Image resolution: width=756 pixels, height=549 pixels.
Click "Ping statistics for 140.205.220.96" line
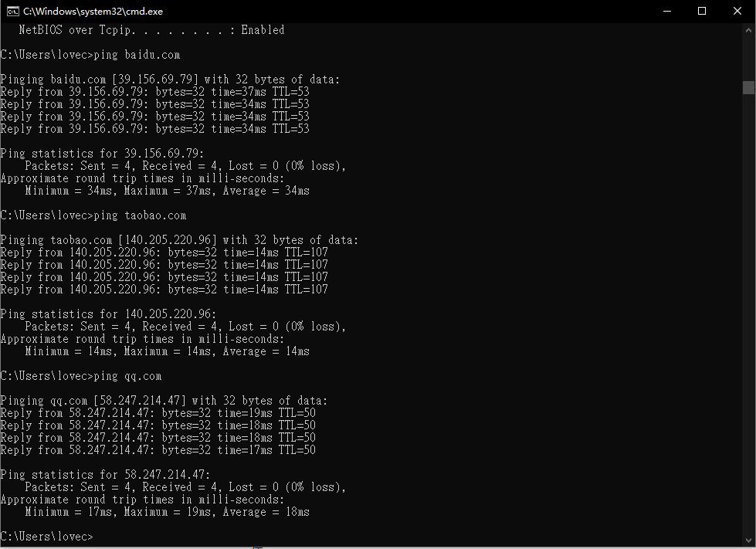click(x=108, y=314)
